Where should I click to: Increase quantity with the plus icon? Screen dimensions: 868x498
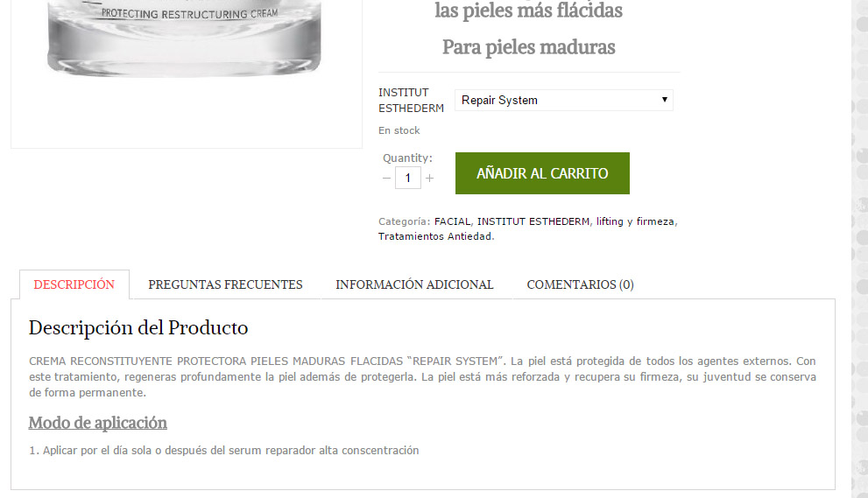click(429, 179)
